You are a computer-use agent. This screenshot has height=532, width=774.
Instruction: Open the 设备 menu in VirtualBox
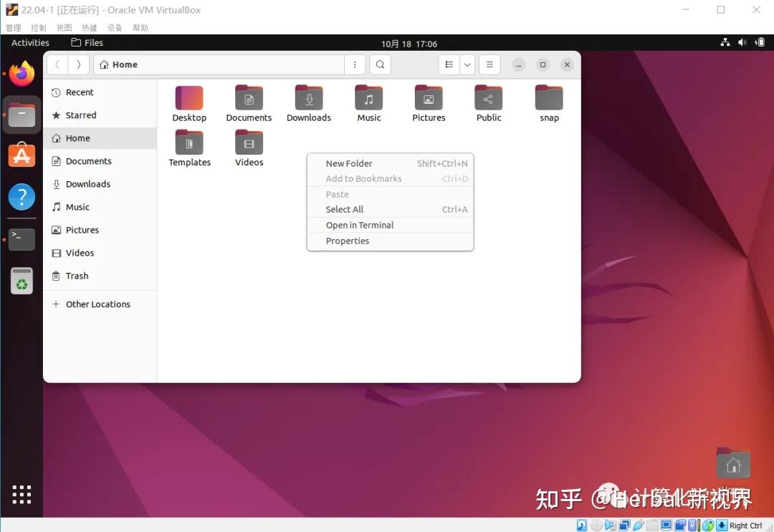click(114, 27)
